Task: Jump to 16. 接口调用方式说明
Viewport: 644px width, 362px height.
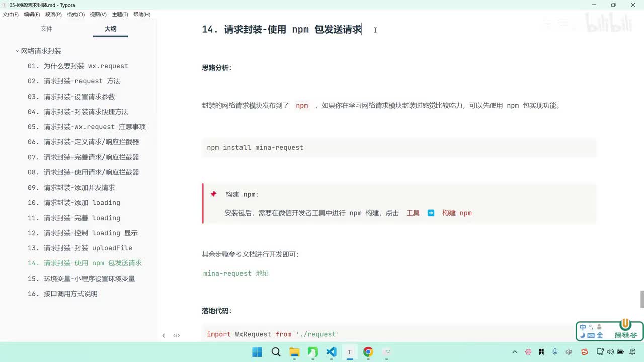Action: (62, 294)
